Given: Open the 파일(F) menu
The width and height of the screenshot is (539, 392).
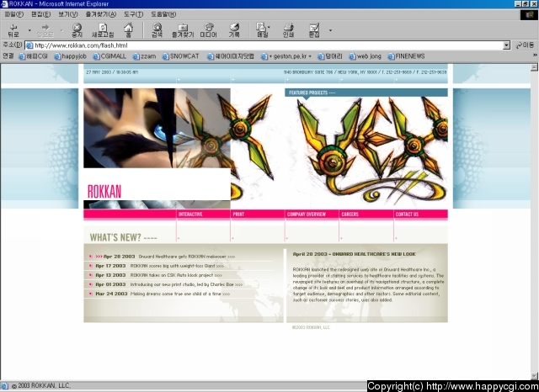Looking at the screenshot, I should click(14, 14).
